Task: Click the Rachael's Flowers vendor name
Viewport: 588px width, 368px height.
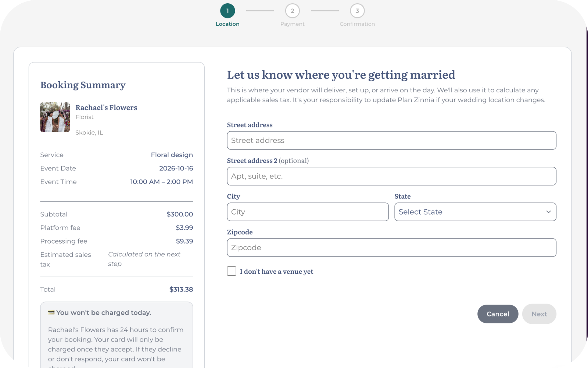Action: pos(106,107)
